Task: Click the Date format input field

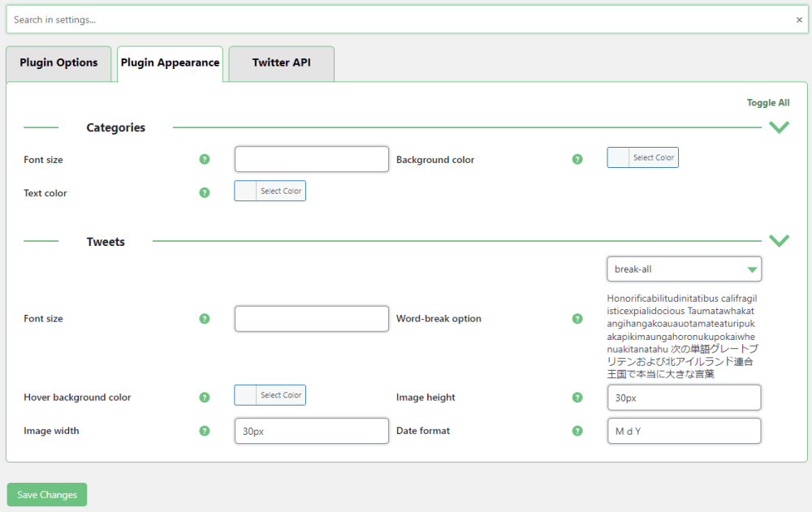Action: (684, 431)
